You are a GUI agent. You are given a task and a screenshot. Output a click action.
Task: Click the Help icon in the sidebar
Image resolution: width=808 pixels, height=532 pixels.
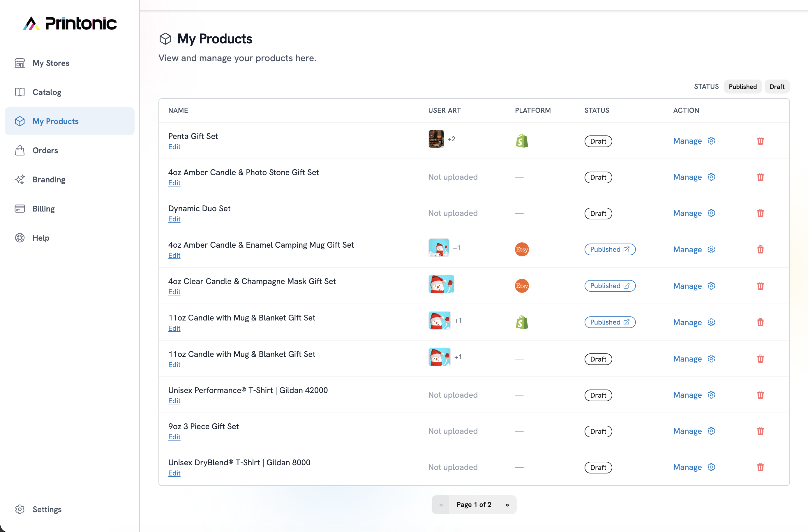(x=20, y=238)
